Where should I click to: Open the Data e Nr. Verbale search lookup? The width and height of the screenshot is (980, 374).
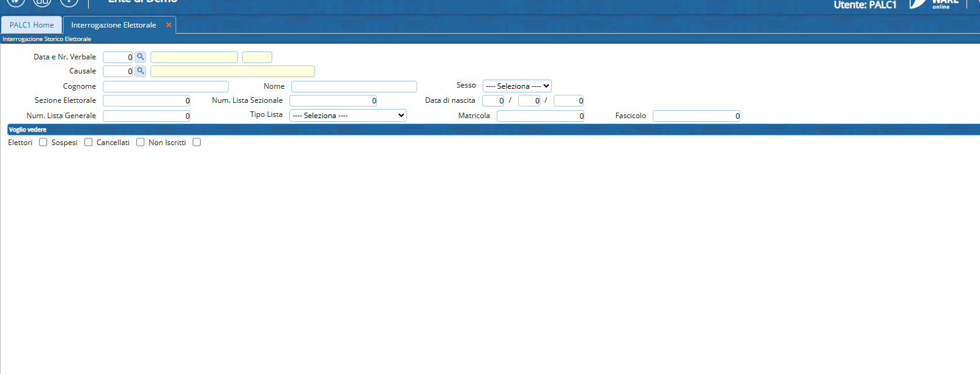[140, 57]
